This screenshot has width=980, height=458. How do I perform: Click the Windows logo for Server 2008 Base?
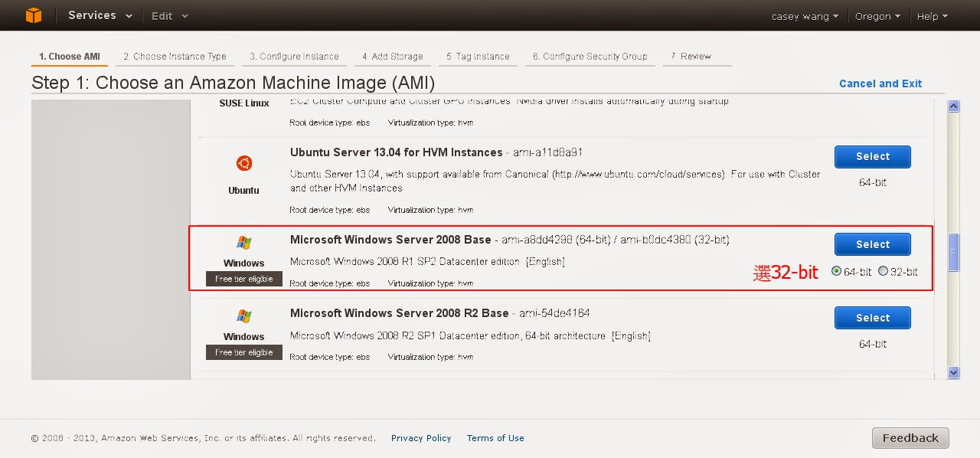tap(244, 244)
